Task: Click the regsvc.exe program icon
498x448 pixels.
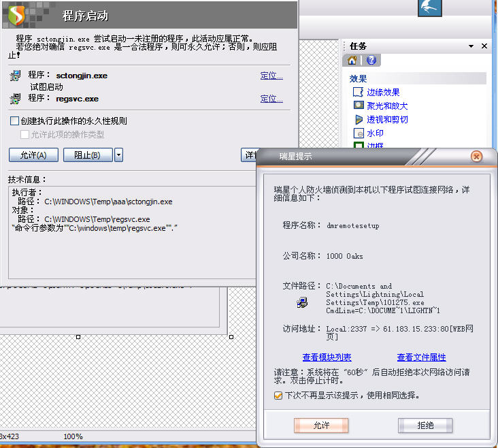Action: pos(14,99)
